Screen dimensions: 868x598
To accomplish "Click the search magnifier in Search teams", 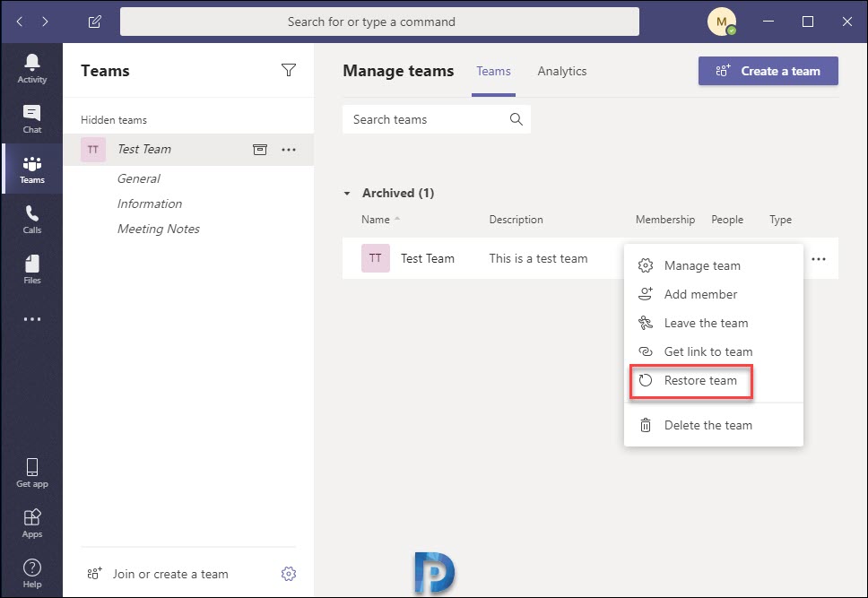I will pos(516,119).
